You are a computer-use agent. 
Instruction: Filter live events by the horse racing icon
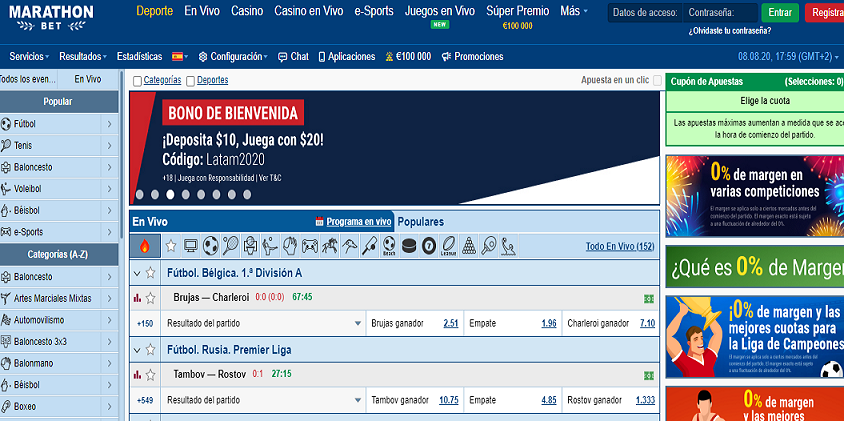[x=329, y=246]
